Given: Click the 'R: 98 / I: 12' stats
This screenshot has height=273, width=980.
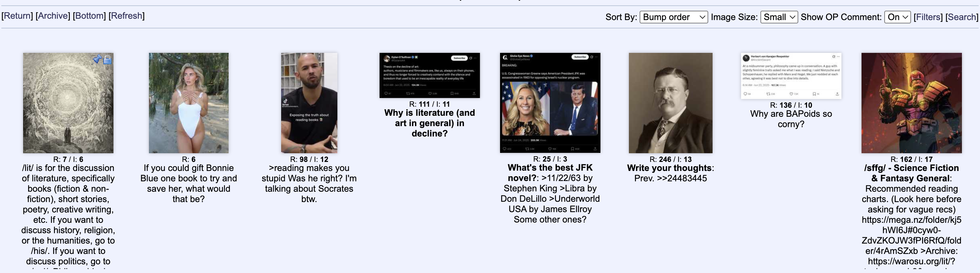Looking at the screenshot, I should (x=309, y=159).
